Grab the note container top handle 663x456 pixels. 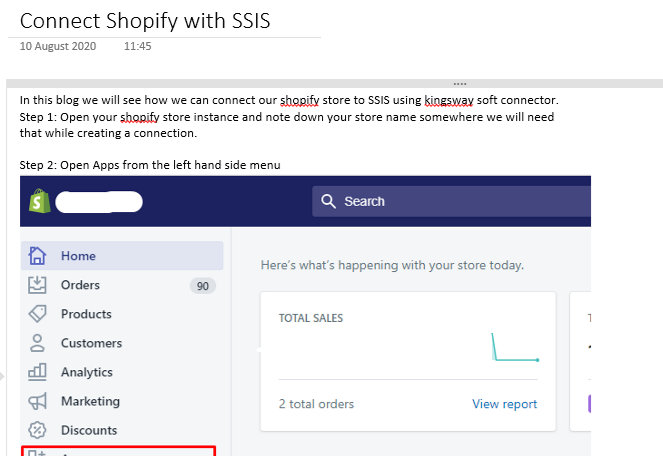coord(459,83)
